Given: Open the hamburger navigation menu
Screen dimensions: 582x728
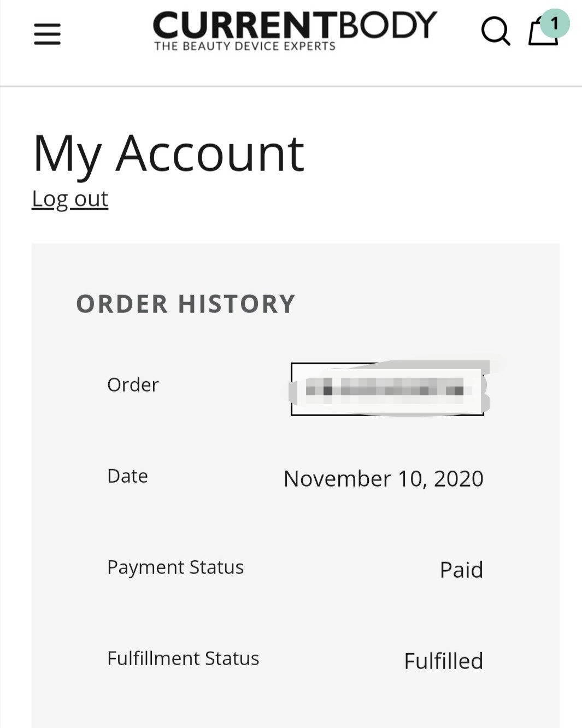Looking at the screenshot, I should tap(47, 34).
